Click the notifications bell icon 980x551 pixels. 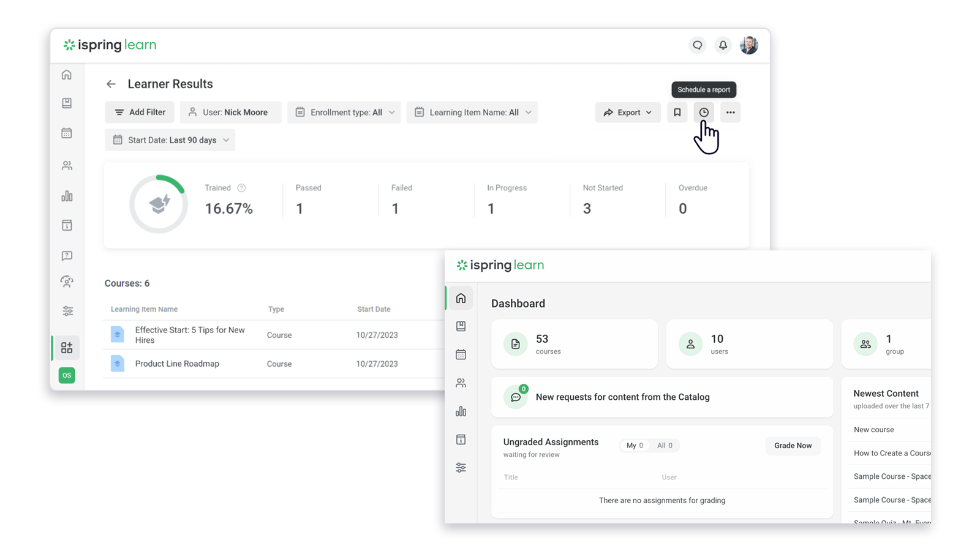pos(723,45)
